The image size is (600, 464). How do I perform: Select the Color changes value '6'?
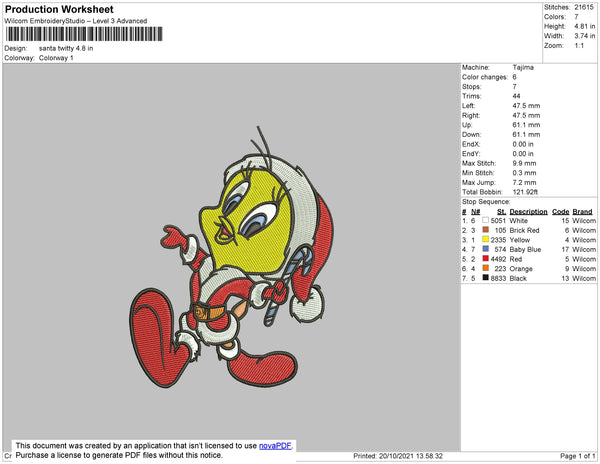515,77
